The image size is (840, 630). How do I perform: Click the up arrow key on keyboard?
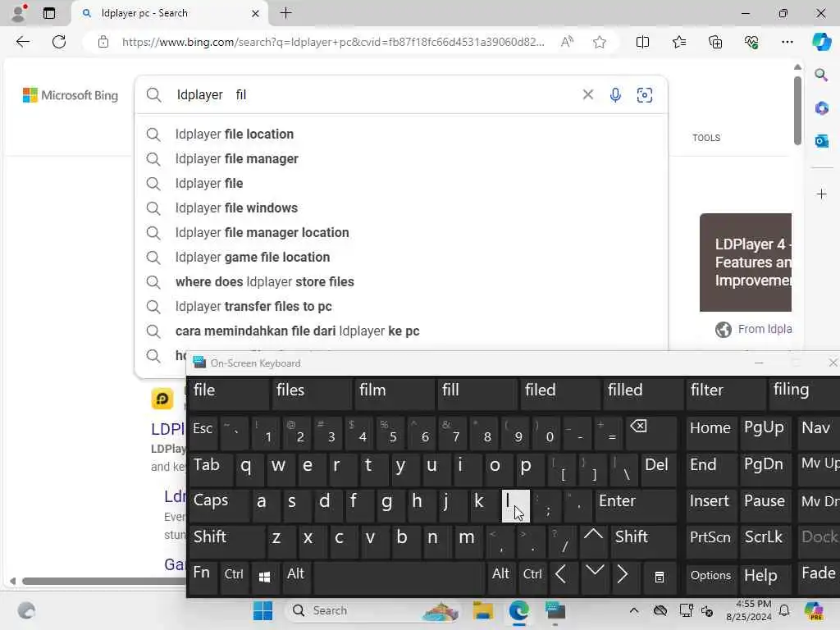pyautogui.click(x=593, y=541)
